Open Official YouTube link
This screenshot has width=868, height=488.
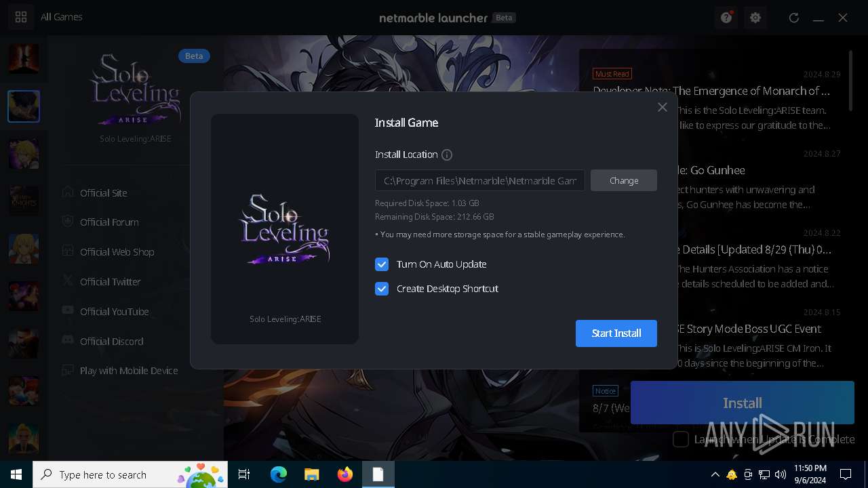[114, 312]
